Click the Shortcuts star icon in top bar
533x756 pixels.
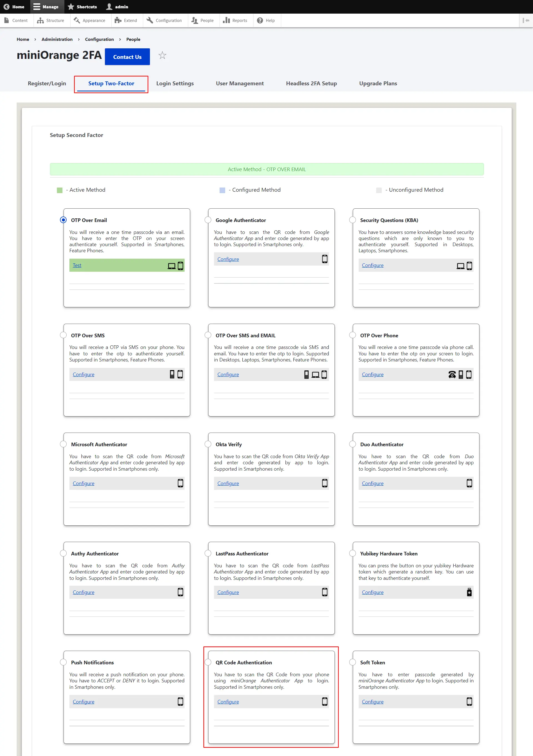coord(71,7)
